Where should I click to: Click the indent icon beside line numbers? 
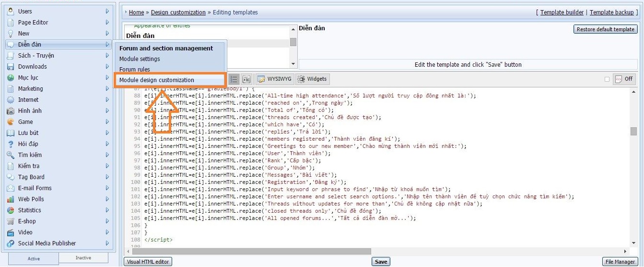click(246, 79)
